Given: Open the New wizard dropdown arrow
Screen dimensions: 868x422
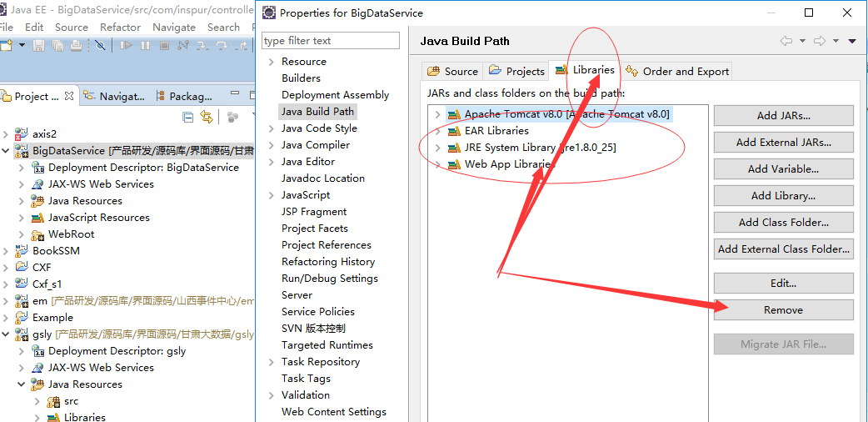Looking at the screenshot, I should point(22,46).
